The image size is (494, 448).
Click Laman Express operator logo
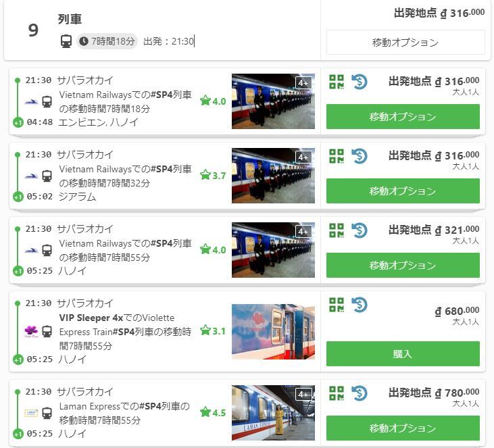tap(31, 412)
